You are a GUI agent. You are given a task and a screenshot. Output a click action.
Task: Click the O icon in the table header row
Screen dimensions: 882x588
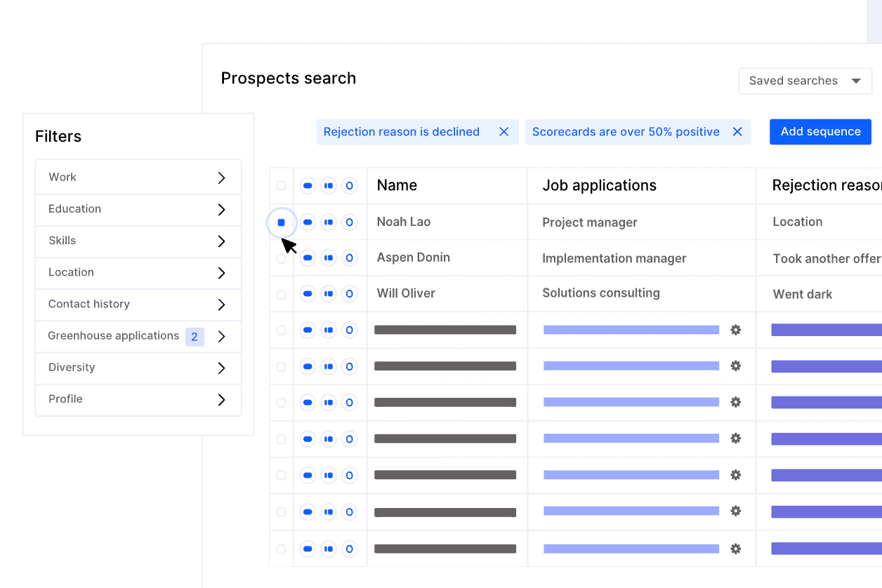[350, 185]
